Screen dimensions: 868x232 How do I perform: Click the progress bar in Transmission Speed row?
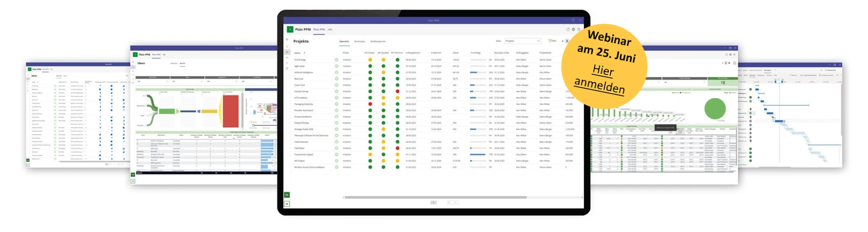point(478,155)
